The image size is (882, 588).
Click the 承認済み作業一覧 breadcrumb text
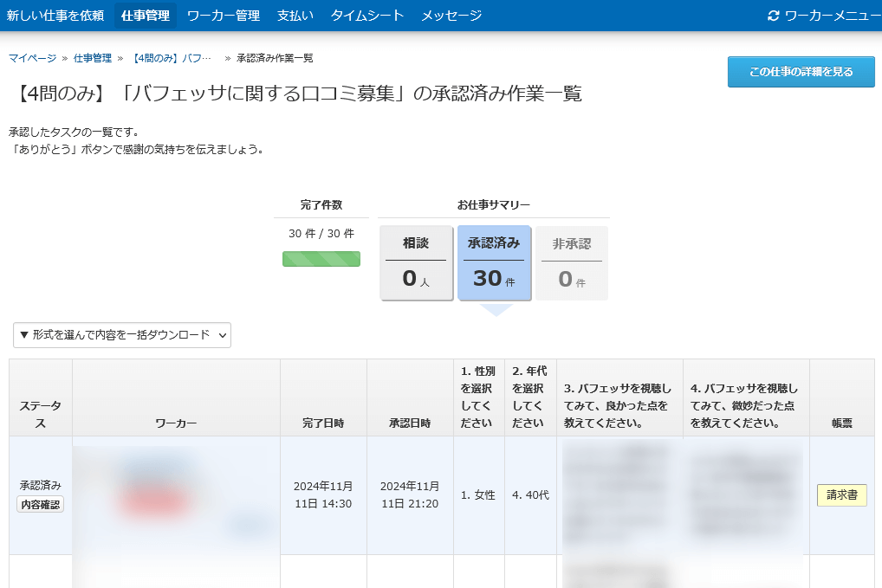coord(275,58)
